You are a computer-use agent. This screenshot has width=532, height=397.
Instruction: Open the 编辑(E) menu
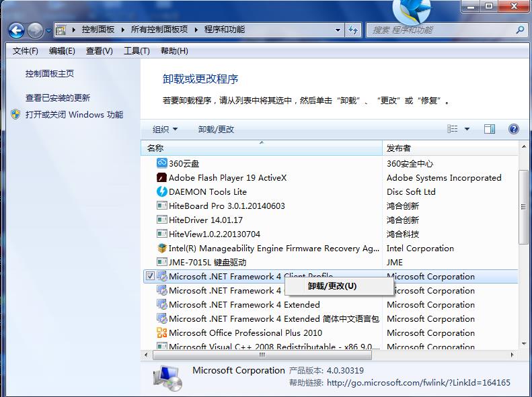62,51
